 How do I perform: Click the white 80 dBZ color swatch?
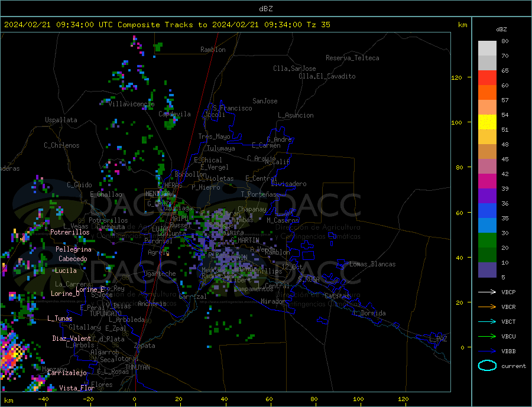point(487,48)
